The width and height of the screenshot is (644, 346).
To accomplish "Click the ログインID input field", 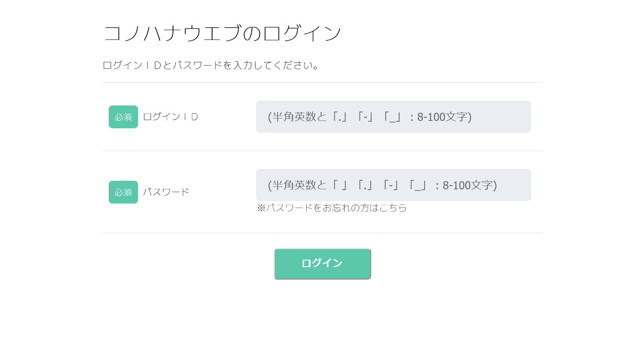I will click(393, 117).
